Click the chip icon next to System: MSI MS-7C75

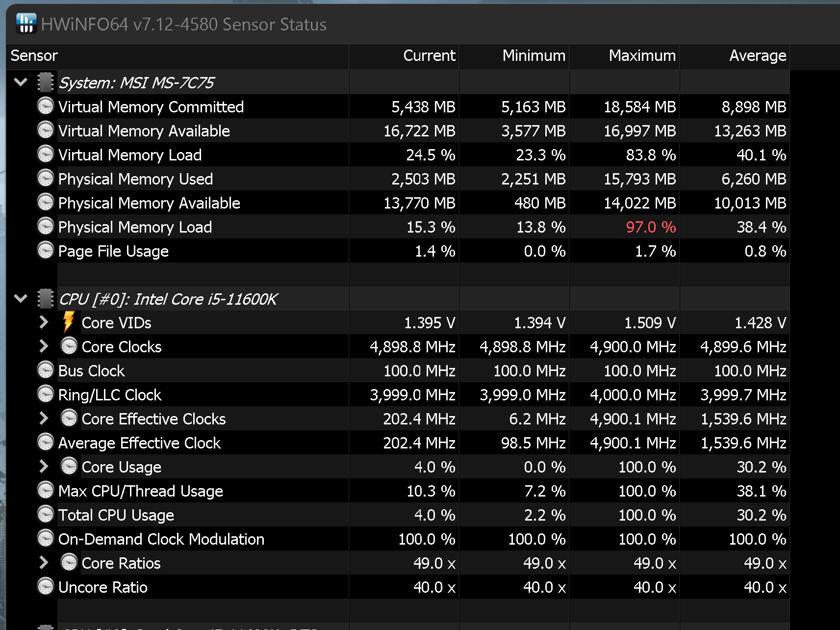tap(46, 82)
